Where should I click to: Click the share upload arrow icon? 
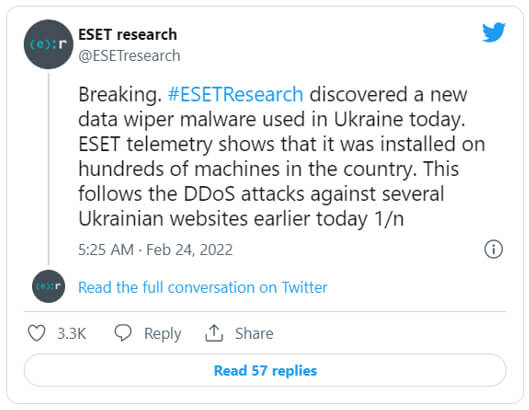pos(214,333)
